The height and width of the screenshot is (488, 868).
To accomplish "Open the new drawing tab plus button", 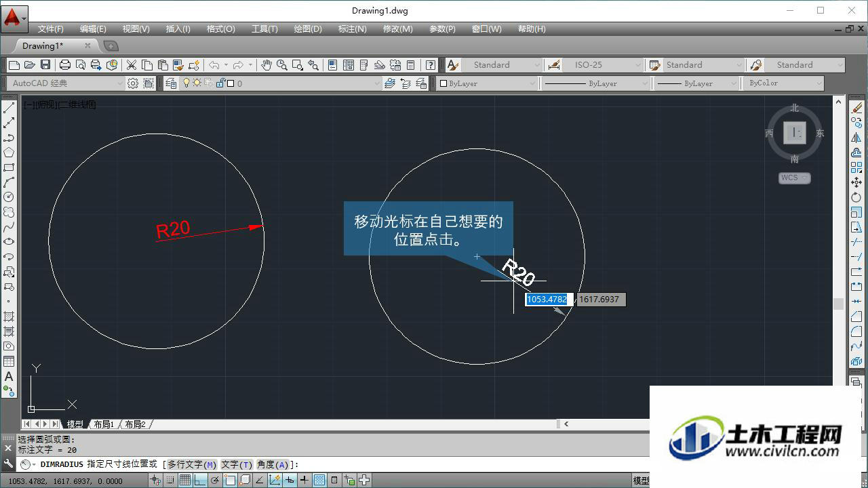I will point(111,46).
